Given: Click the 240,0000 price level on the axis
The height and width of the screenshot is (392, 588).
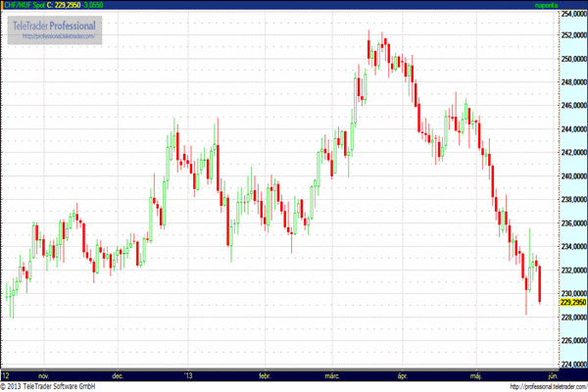Looking at the screenshot, I should coord(571,176).
